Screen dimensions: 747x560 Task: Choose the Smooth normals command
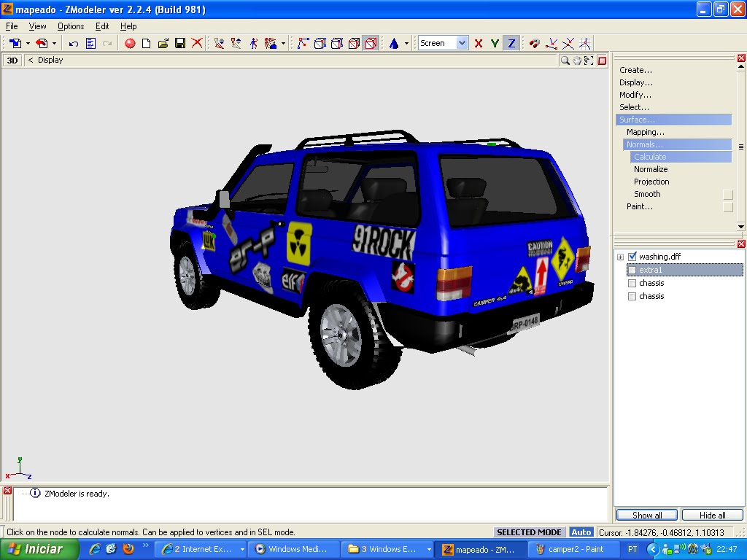tap(647, 194)
